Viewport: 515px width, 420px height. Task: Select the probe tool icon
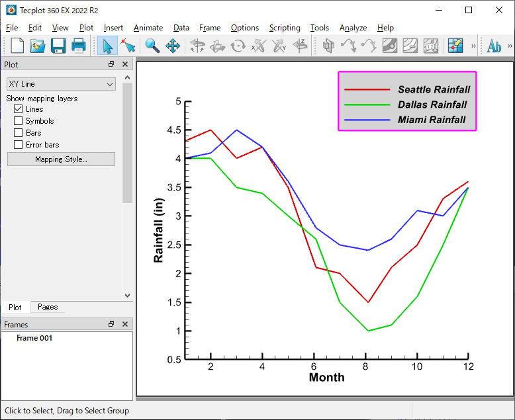(455, 46)
